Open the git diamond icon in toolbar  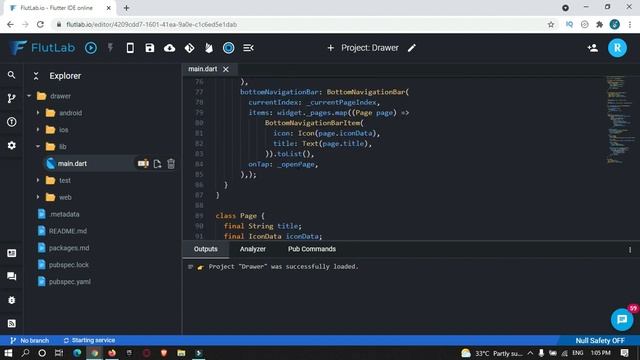(189, 48)
